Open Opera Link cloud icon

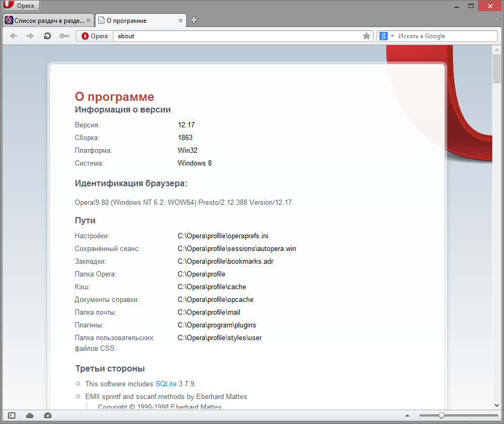(30, 416)
